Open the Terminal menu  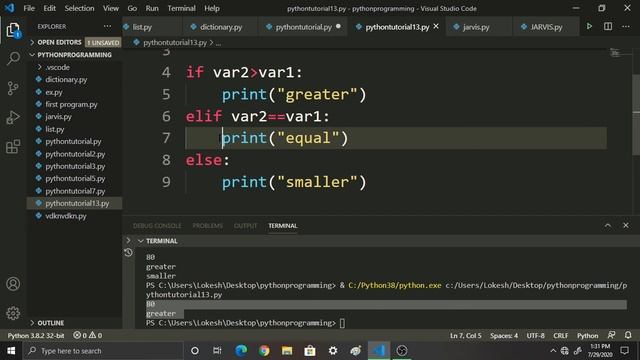click(x=181, y=8)
